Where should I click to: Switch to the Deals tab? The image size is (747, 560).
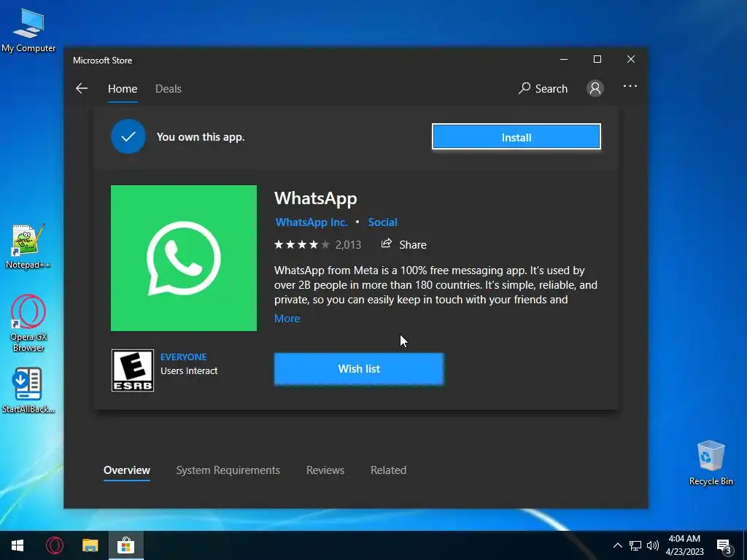click(x=169, y=88)
